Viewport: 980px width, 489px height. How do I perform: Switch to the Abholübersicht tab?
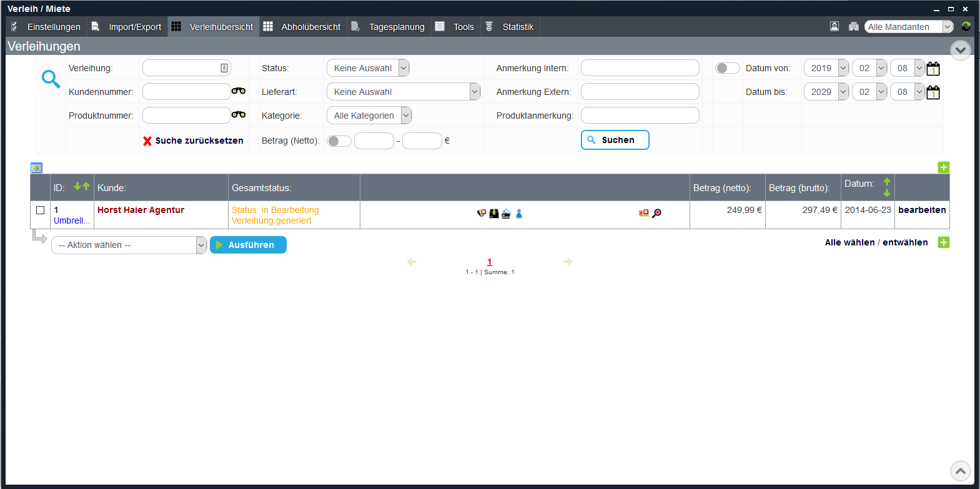coord(303,27)
